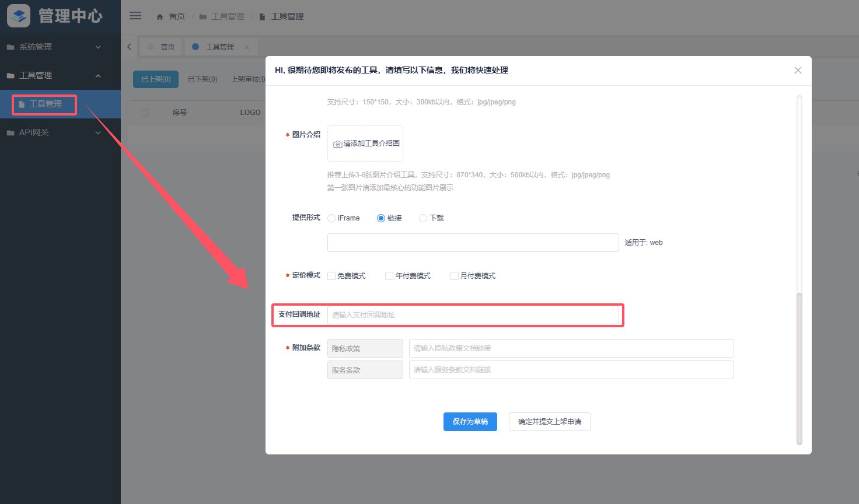This screenshot has height=504, width=859.
Task: Select the iFrame radio option
Action: point(331,218)
